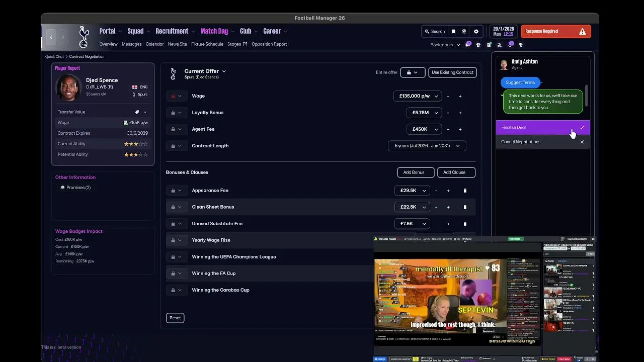This screenshot has width=644, height=362.
Task: Open the Contract Length 5 years dropdown
Action: [427, 146]
